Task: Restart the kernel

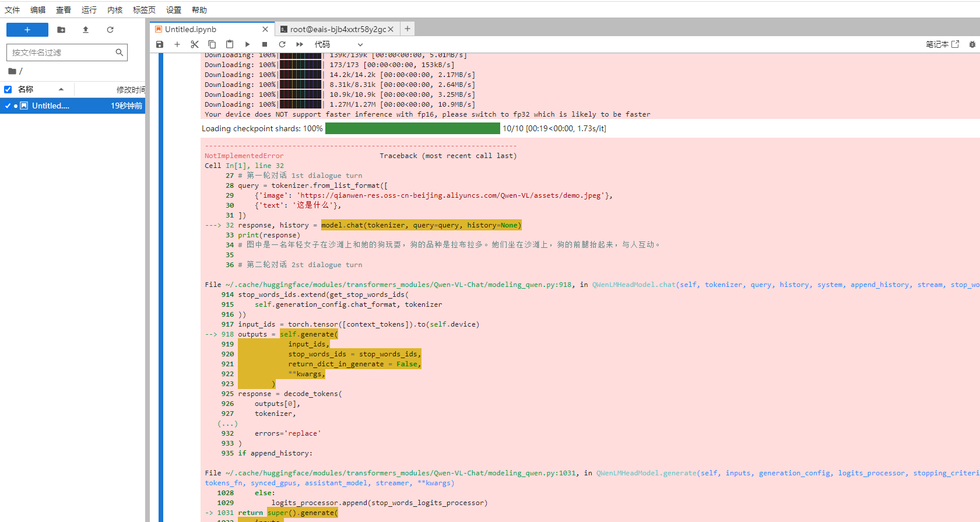Action: (x=282, y=44)
